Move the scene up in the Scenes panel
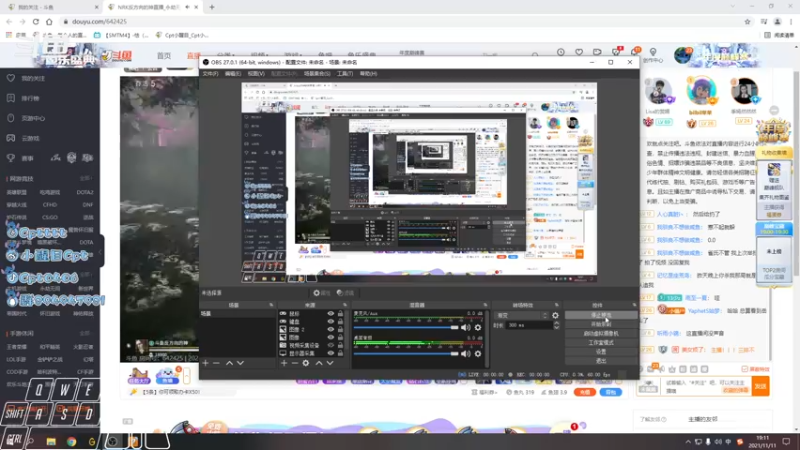 [230, 363]
